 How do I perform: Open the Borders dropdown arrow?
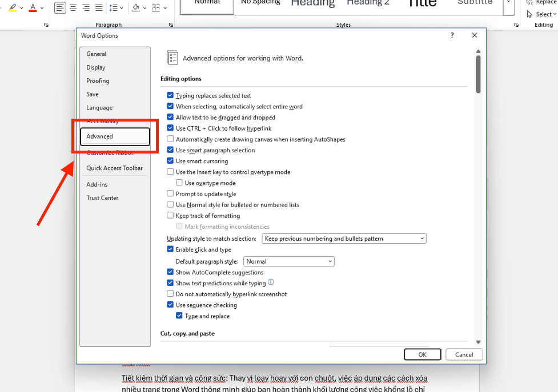[165, 8]
